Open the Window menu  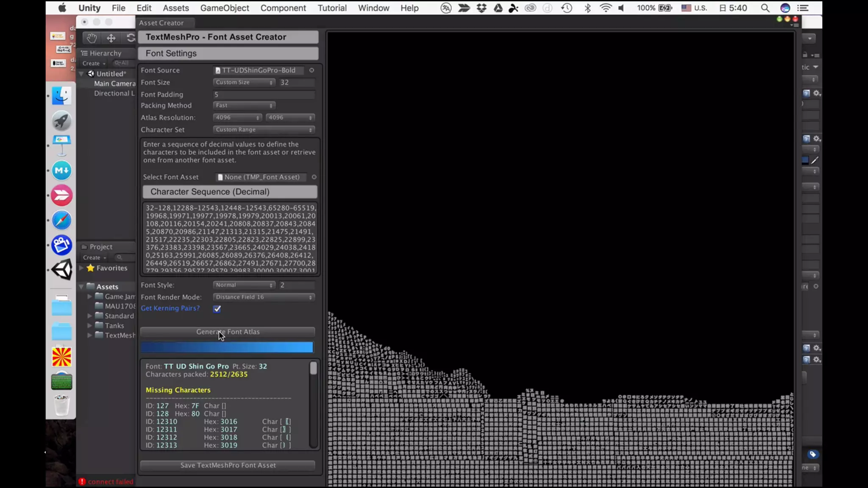pos(373,8)
